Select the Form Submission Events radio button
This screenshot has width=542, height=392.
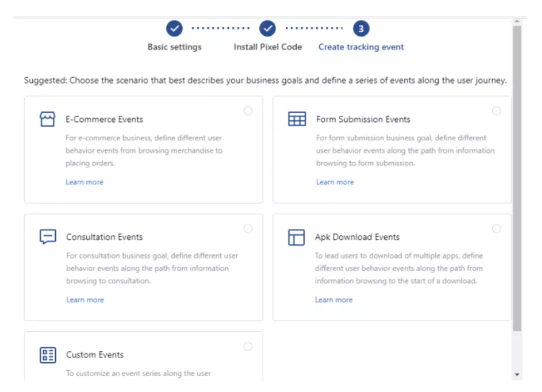[496, 111]
